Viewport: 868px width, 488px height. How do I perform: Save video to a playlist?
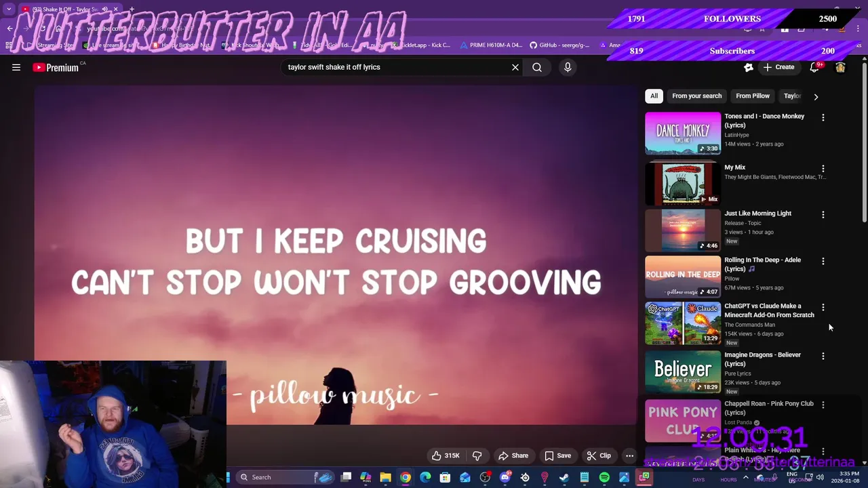[557, 455]
